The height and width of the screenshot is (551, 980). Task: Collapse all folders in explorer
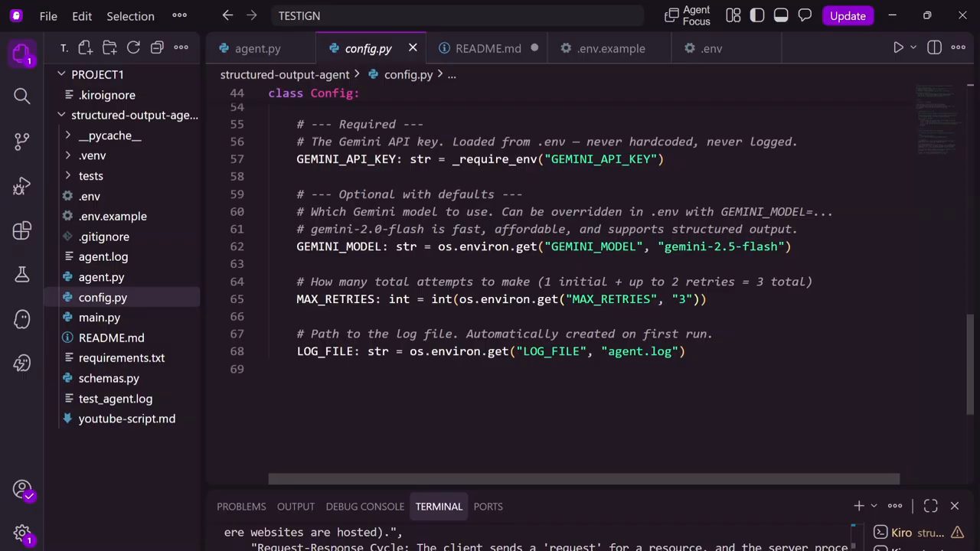click(157, 47)
